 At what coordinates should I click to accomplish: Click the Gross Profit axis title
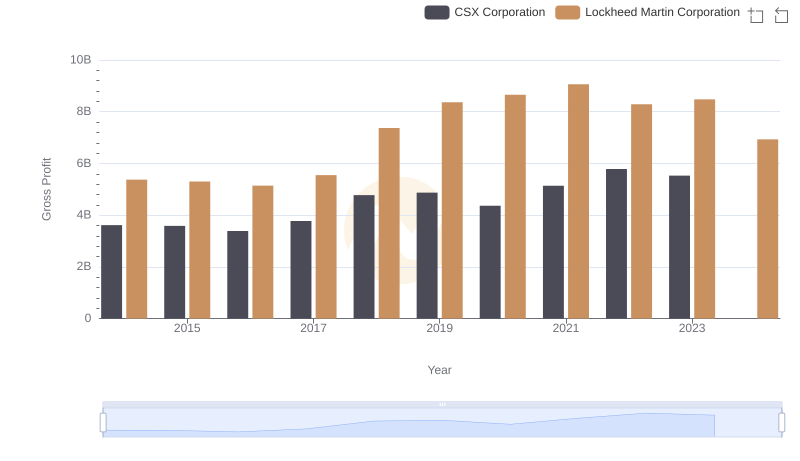tap(46, 189)
